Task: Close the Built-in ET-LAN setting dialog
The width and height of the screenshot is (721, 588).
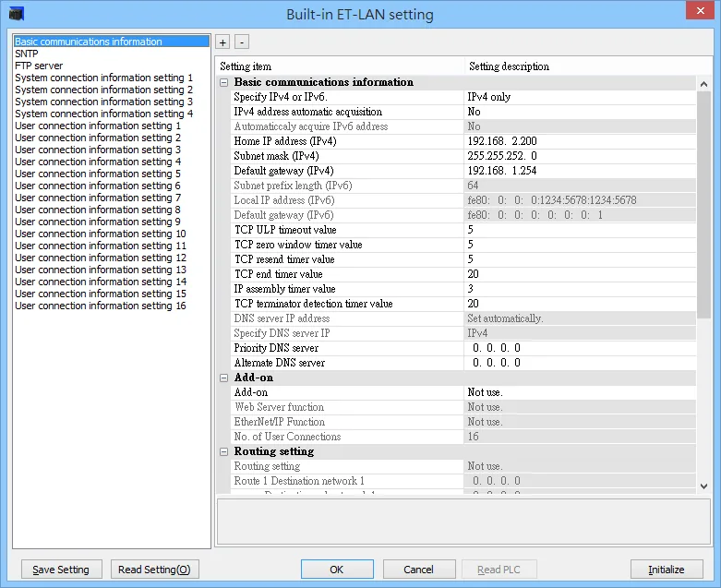Action: pos(700,10)
